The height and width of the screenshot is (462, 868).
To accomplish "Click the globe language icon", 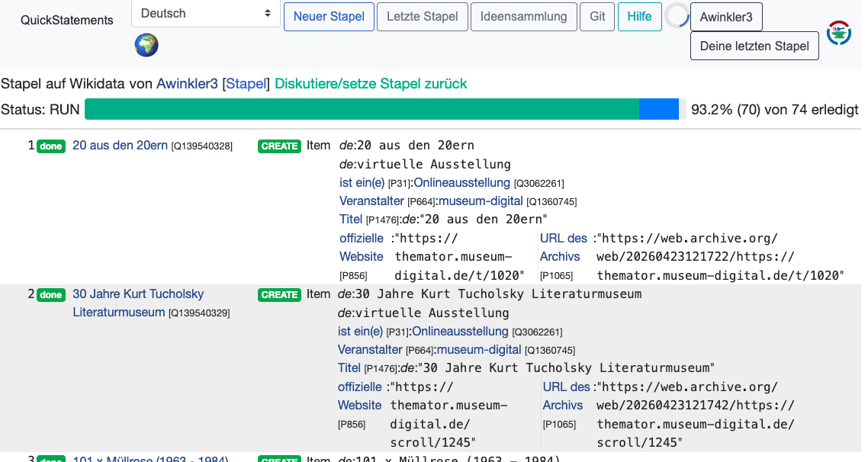I will pos(146,45).
